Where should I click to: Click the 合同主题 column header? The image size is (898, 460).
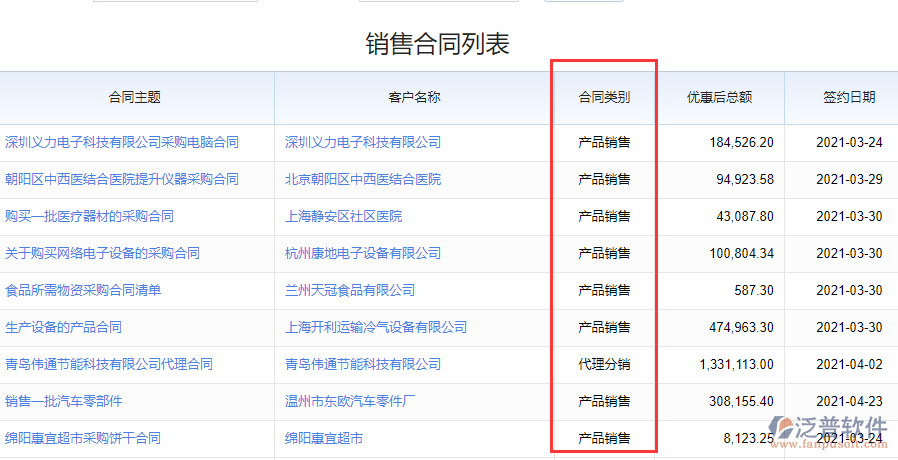coord(135,97)
